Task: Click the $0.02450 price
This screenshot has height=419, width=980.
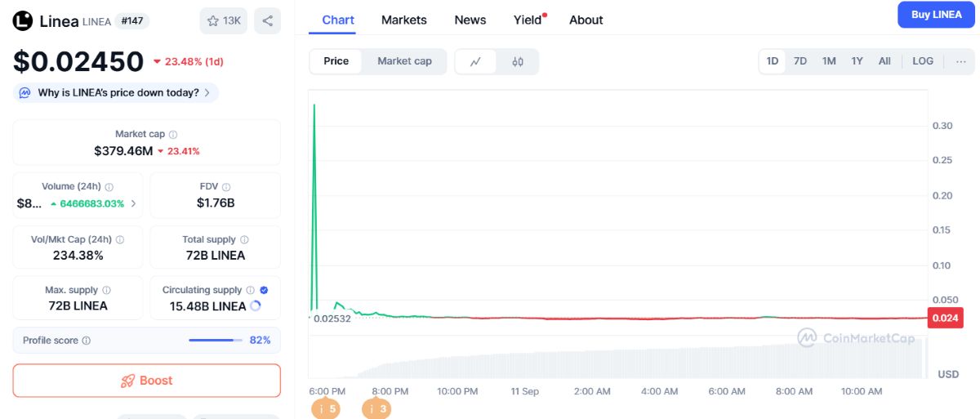Action: click(x=78, y=62)
